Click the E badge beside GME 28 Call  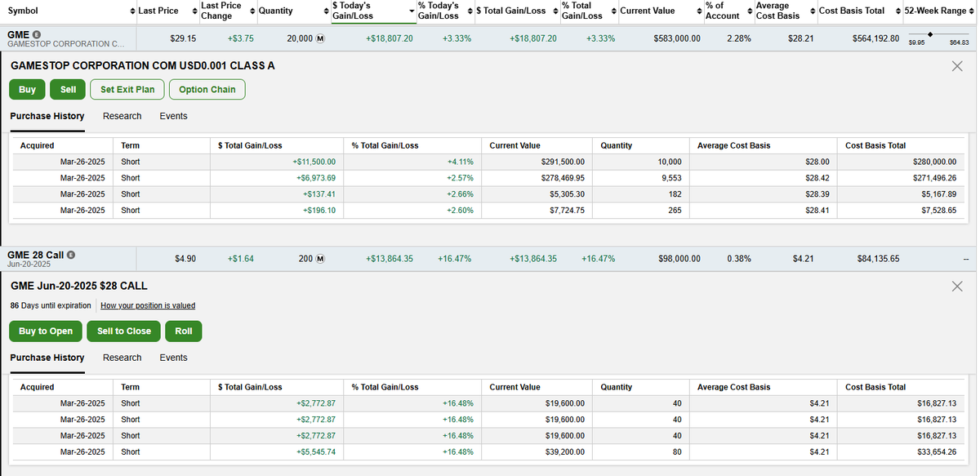pos(71,255)
